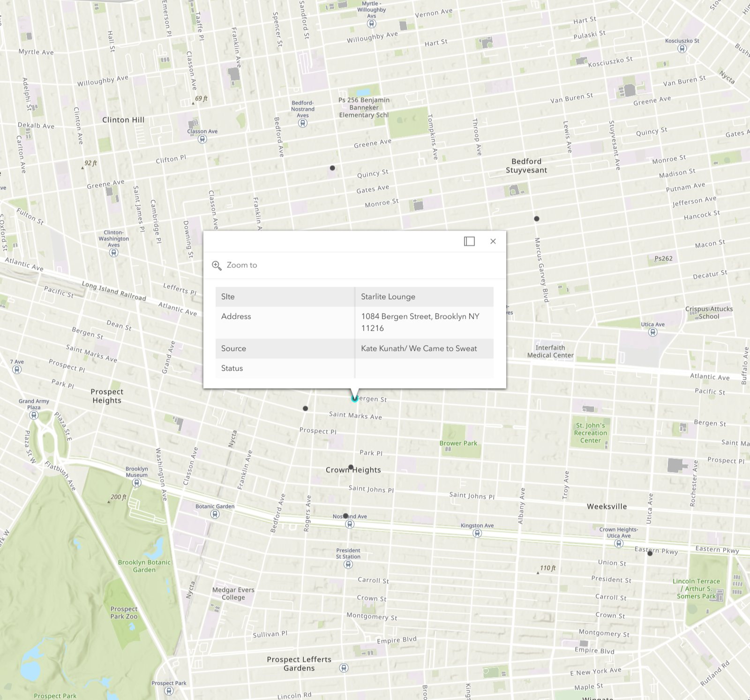
Task: Select the point marker on Eastern Pkwy
Action: 650,553
